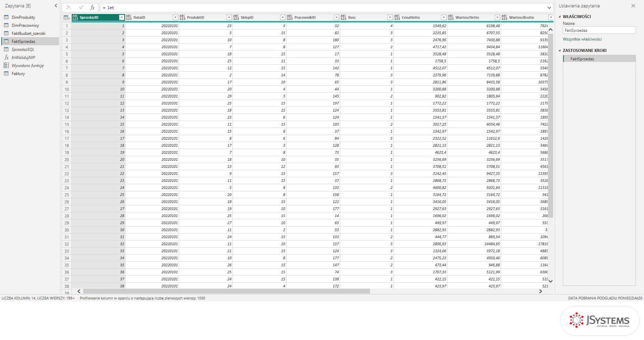Viewport: 644px width, 340px height.
Task: Open filter dropdown for ProduktID column
Action: click(229, 17)
